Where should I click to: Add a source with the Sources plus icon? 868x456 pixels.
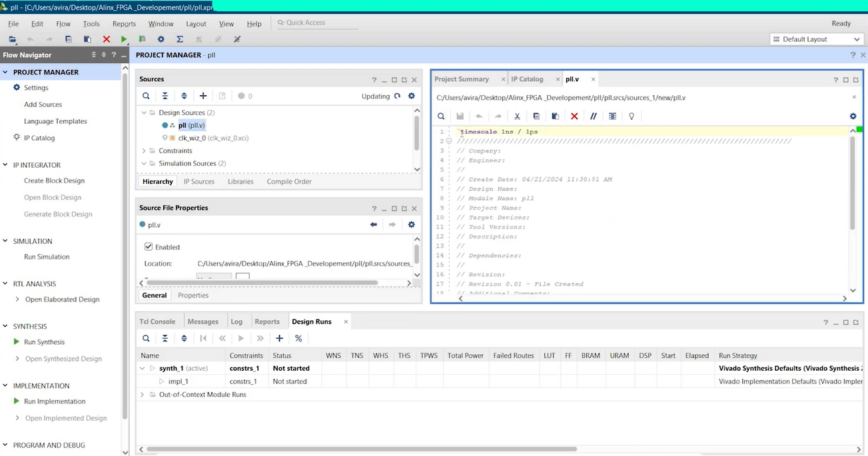[x=203, y=96]
